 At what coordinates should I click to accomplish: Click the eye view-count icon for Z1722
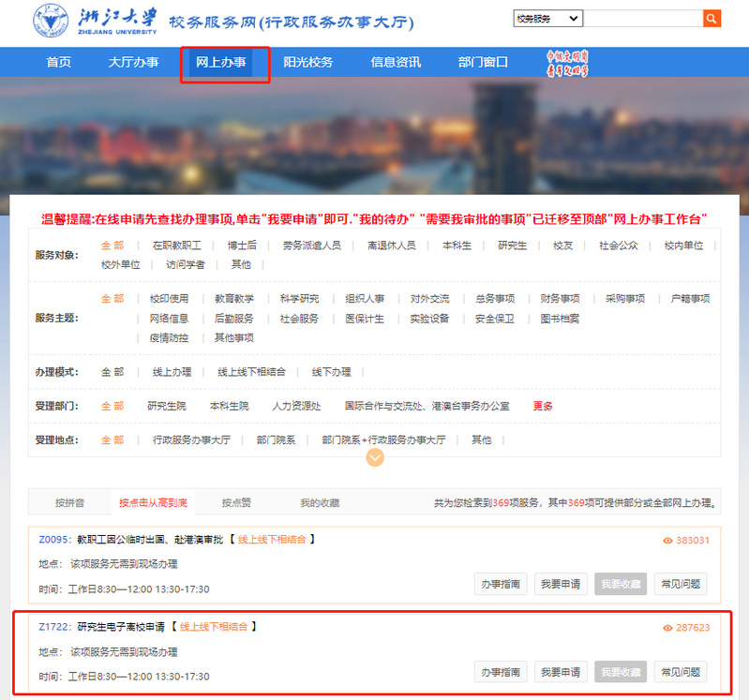click(667, 628)
